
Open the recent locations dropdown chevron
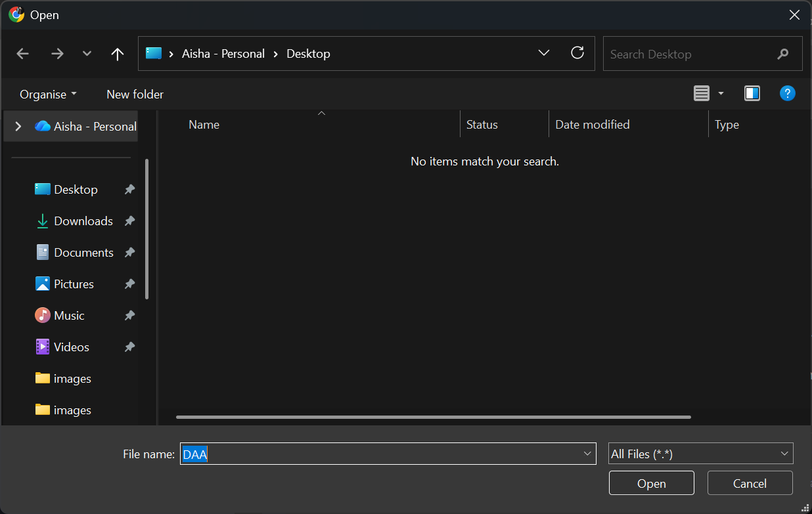[87, 54]
